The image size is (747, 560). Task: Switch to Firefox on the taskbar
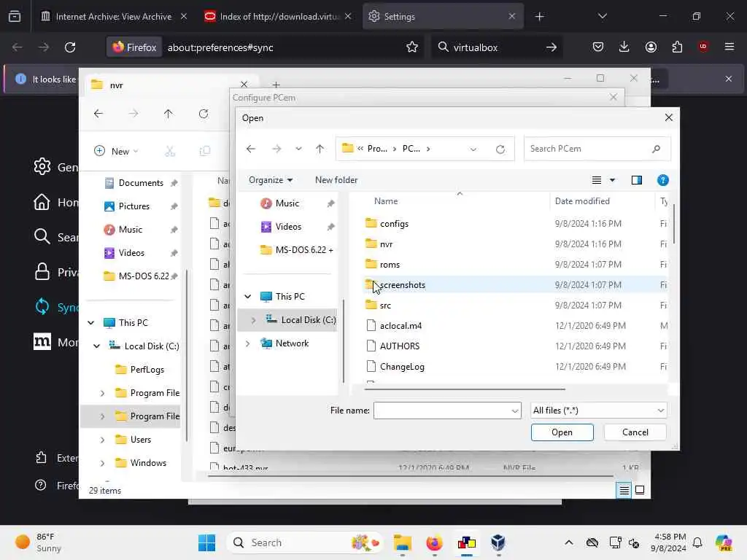click(434, 542)
